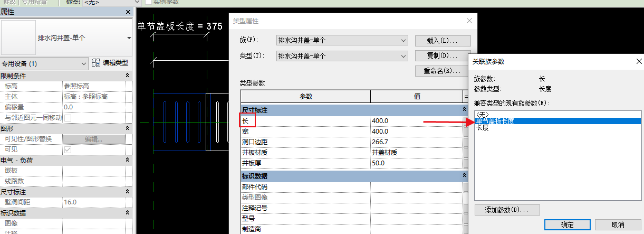The image size is (644, 234).
Task: Click the 参数 column header
Action: (306, 97)
